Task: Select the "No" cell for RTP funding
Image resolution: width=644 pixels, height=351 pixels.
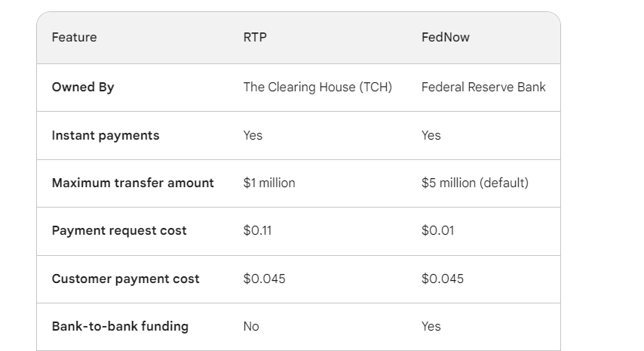Action: point(251,326)
